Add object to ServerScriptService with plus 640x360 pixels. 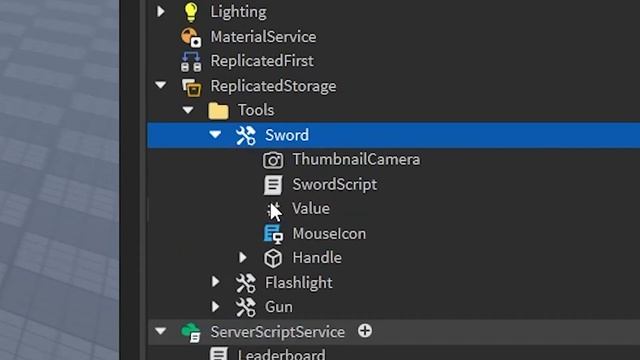365,331
